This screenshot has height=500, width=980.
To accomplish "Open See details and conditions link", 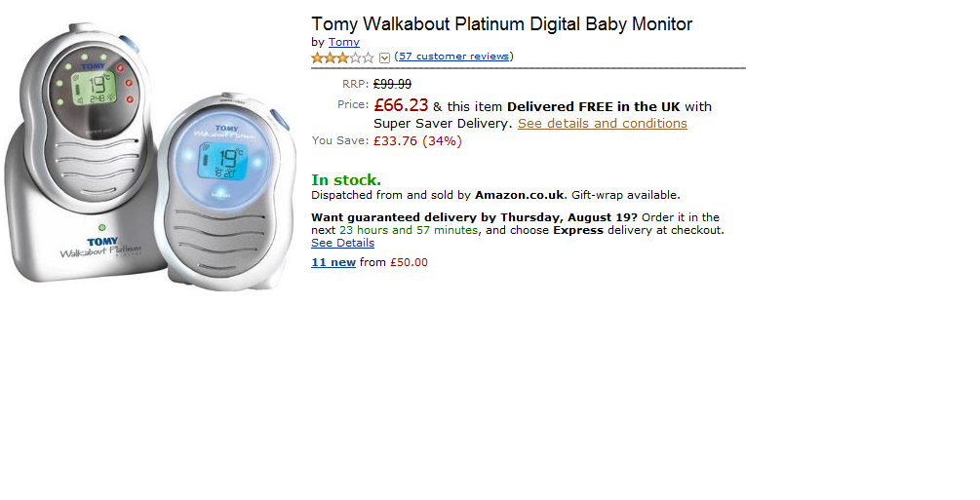I will click(x=602, y=124).
